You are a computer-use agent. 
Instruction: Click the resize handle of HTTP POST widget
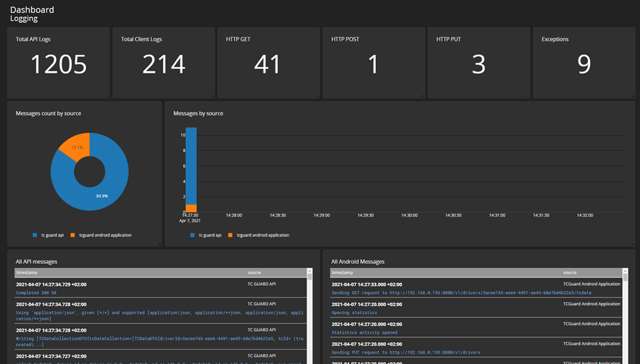click(423, 96)
